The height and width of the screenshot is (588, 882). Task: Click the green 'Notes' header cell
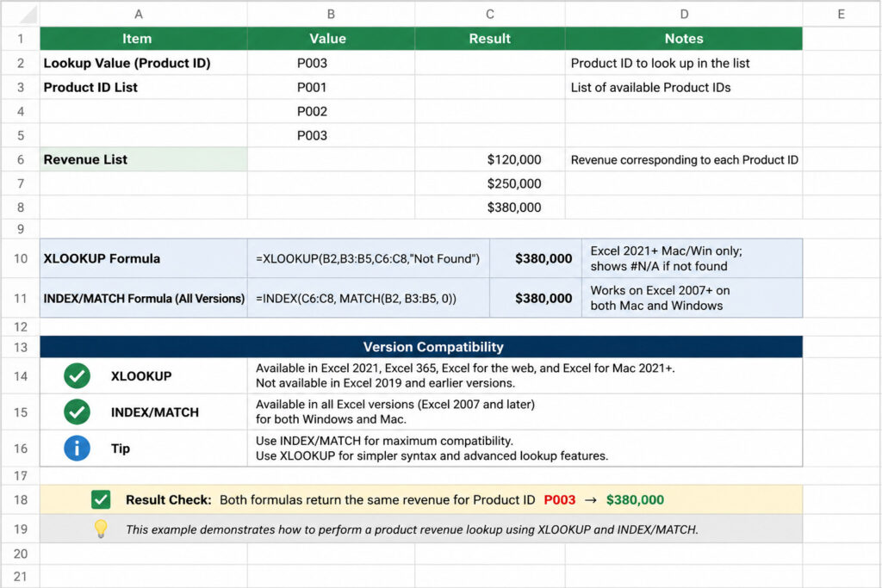coord(684,39)
